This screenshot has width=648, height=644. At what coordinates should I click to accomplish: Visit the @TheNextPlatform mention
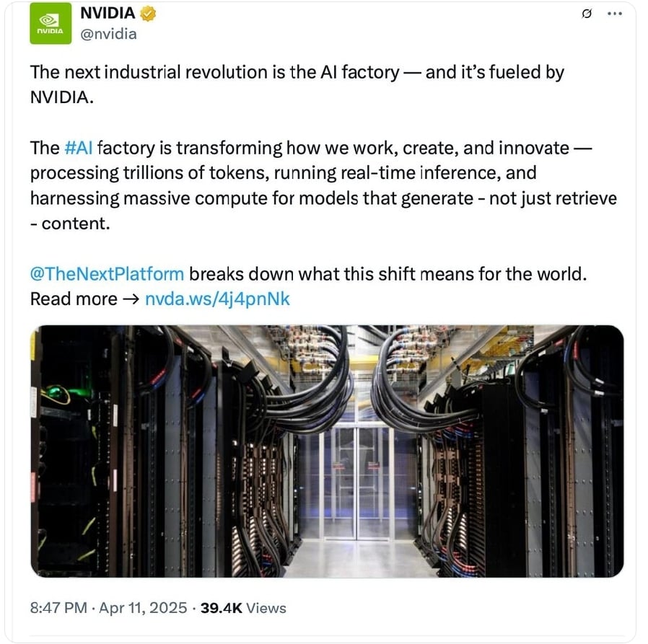pos(107,274)
